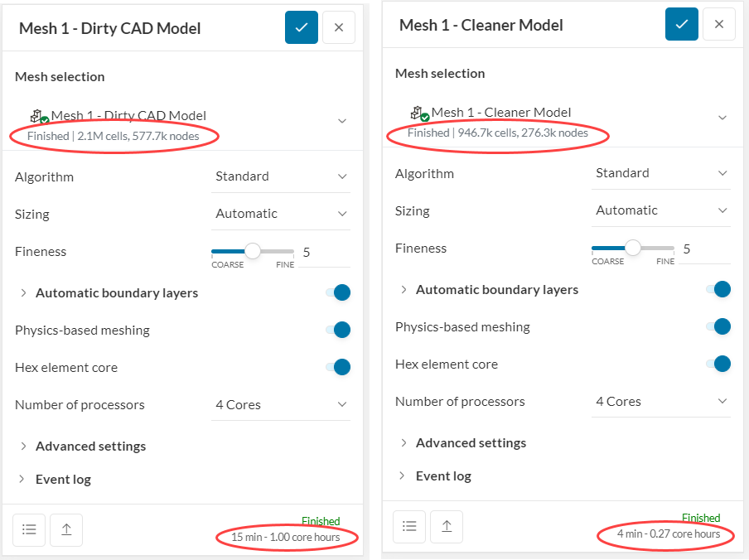Expand Advanced settings in Dirty CAD panel
749x560 pixels.
89,446
